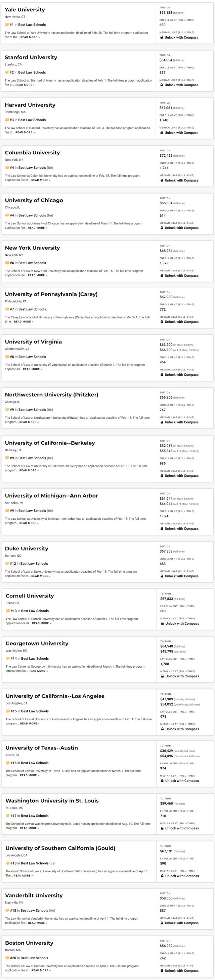215x980 pixels.
Task: Click the lock icon for University of Texas--Austin
Action: (x=162, y=781)
